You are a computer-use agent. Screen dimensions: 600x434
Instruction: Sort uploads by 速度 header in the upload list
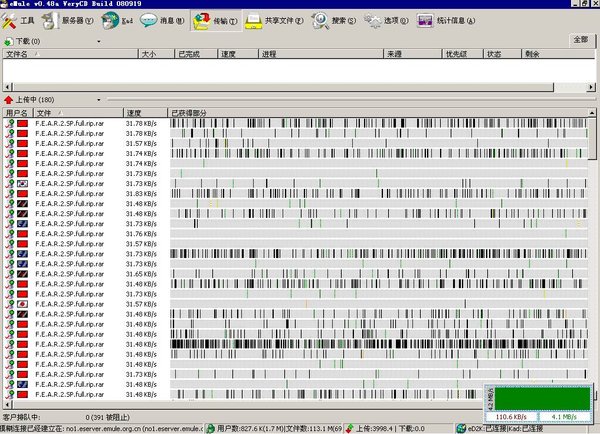(145, 113)
